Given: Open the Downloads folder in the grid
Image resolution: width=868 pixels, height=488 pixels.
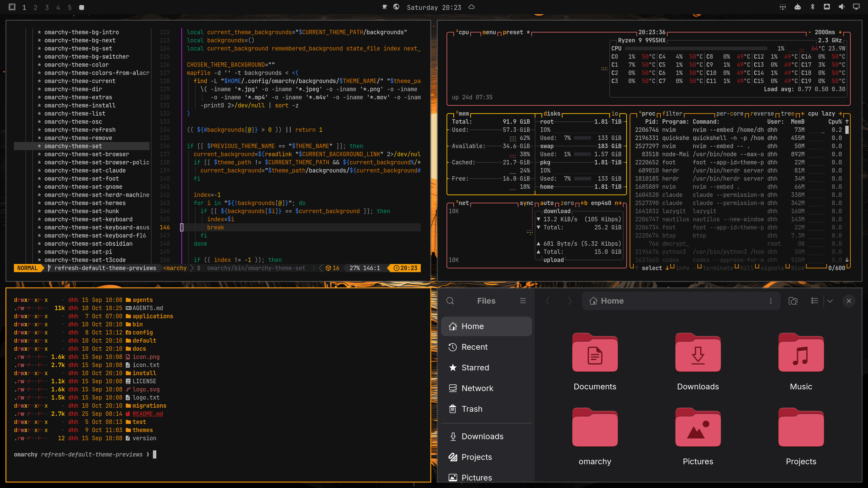Looking at the screenshot, I should click(698, 352).
